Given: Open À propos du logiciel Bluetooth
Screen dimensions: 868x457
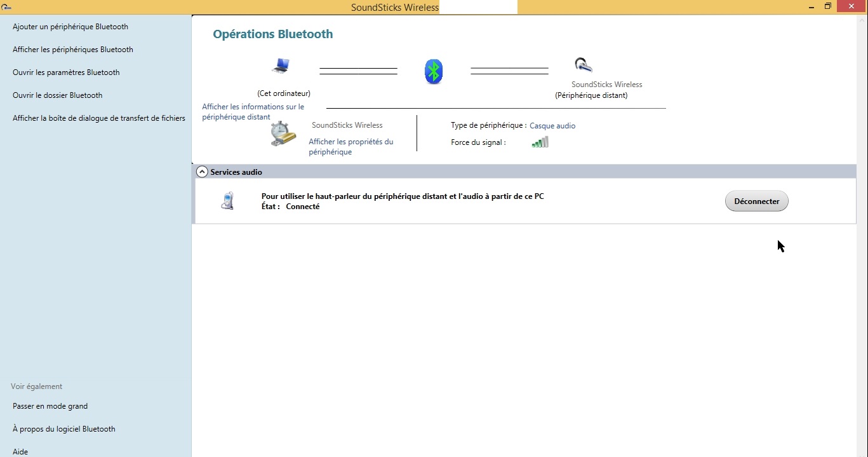Looking at the screenshot, I should click(x=64, y=429).
